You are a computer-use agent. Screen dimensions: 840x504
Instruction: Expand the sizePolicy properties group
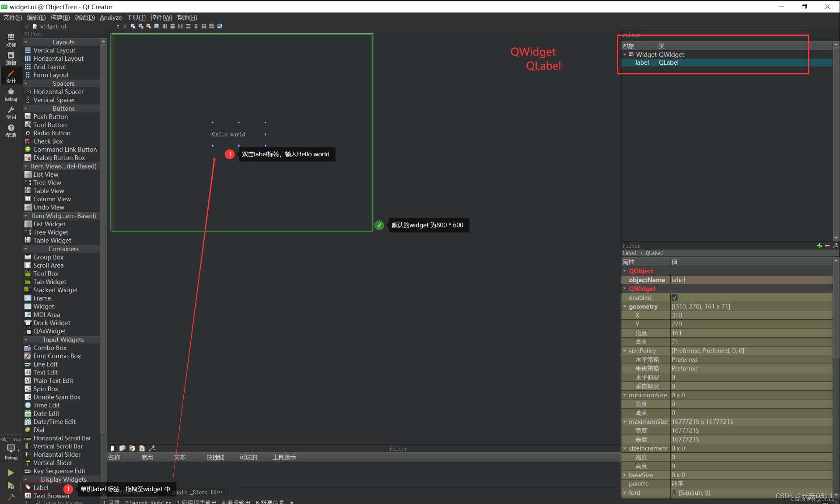pyautogui.click(x=626, y=351)
